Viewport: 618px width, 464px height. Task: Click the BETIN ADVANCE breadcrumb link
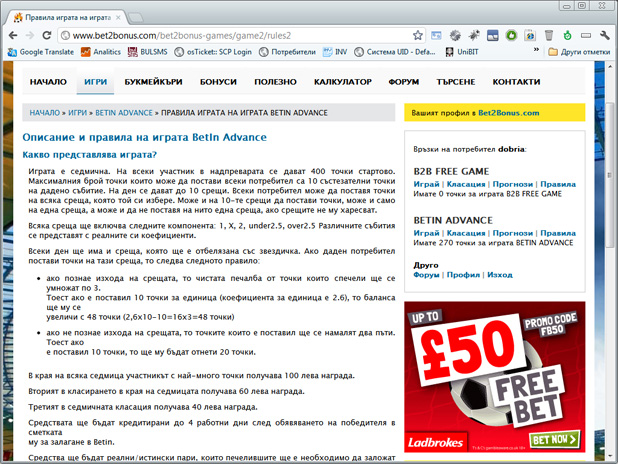coord(124,113)
